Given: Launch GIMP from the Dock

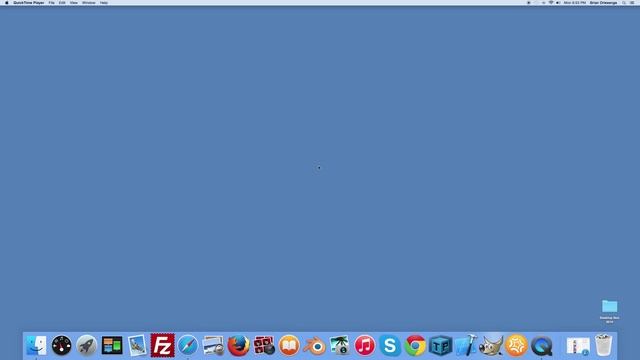Looking at the screenshot, I should [x=491, y=345].
